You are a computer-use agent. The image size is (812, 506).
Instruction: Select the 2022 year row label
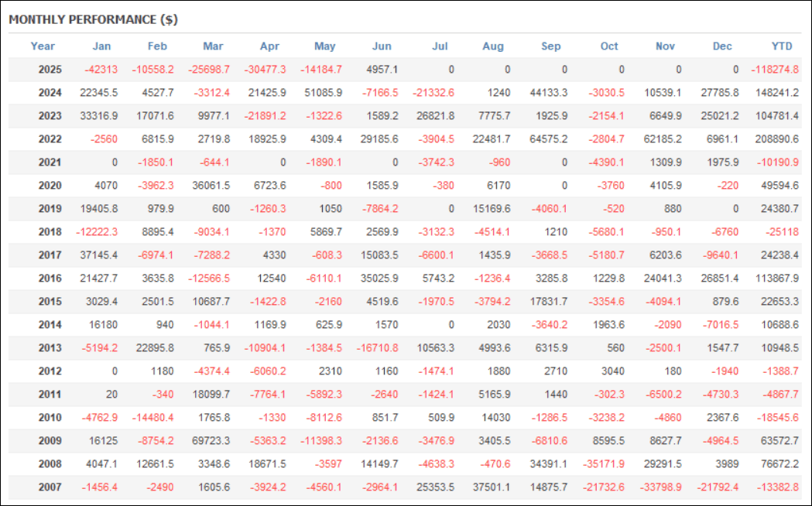point(50,139)
